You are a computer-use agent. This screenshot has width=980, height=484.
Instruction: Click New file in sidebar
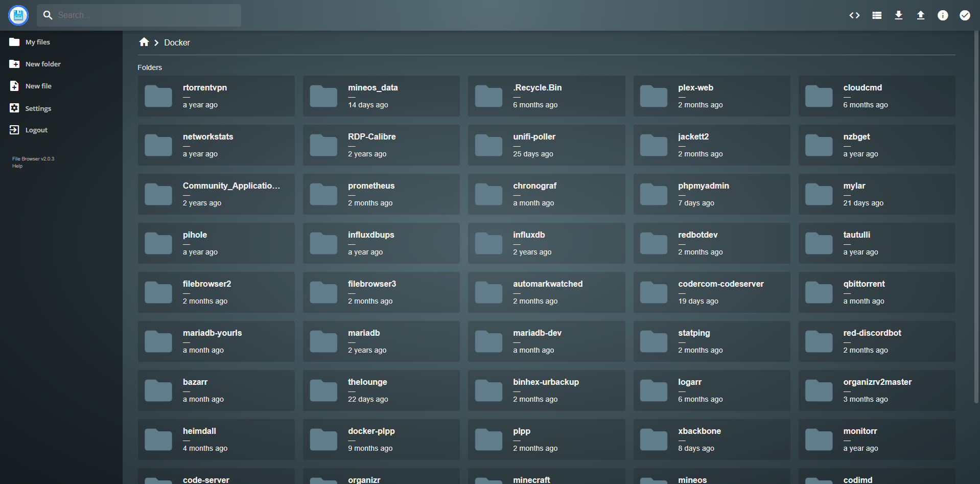[x=38, y=86]
